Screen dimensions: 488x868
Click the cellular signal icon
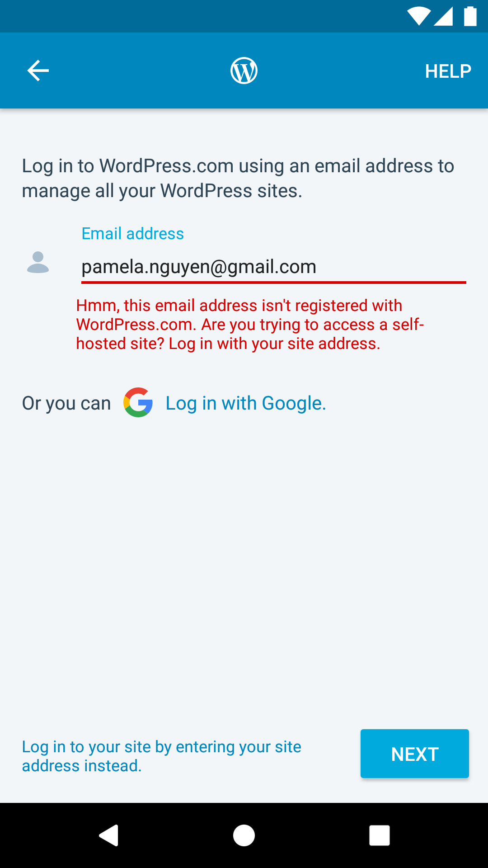click(443, 16)
